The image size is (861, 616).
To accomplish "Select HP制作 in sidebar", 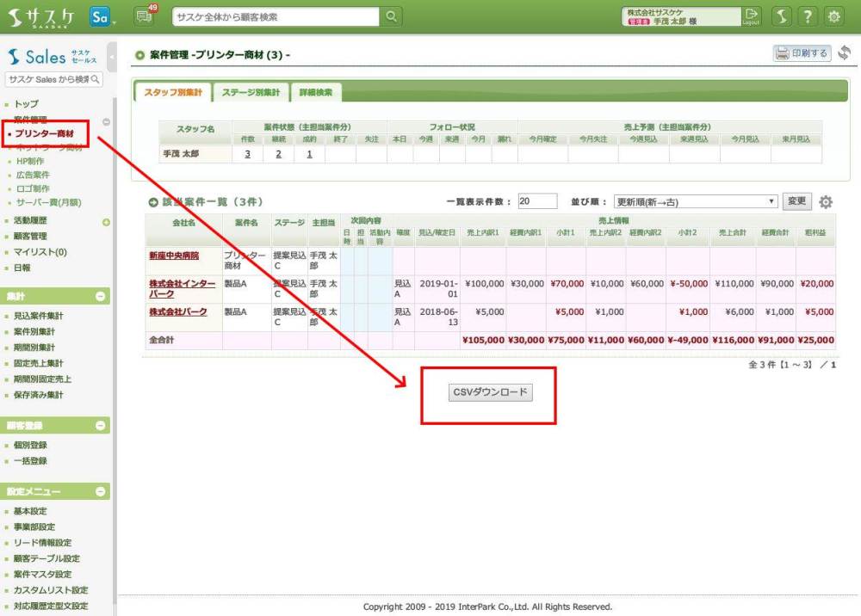I will [x=30, y=161].
